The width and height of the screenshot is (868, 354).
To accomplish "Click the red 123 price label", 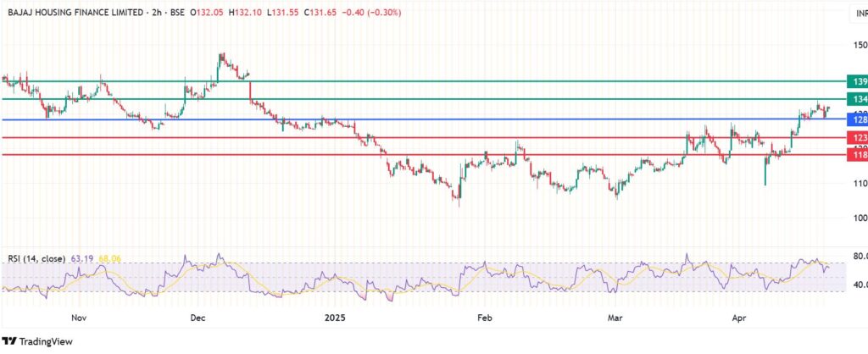I will tap(857, 137).
